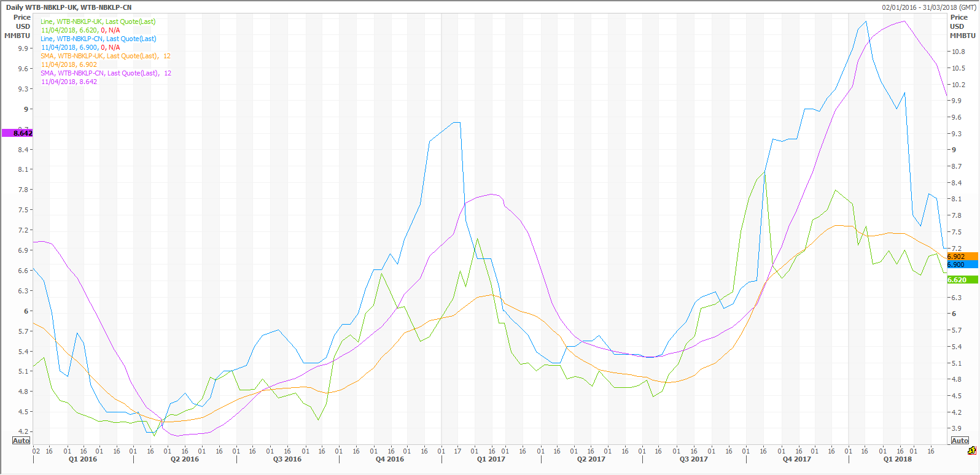Click the 9.9 value on left axis
The width and height of the screenshot is (980, 475).
point(23,48)
